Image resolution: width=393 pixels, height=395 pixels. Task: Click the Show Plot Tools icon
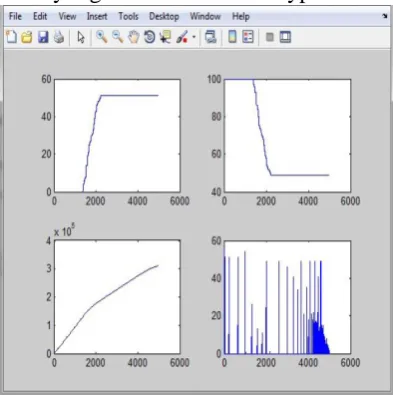(285, 37)
